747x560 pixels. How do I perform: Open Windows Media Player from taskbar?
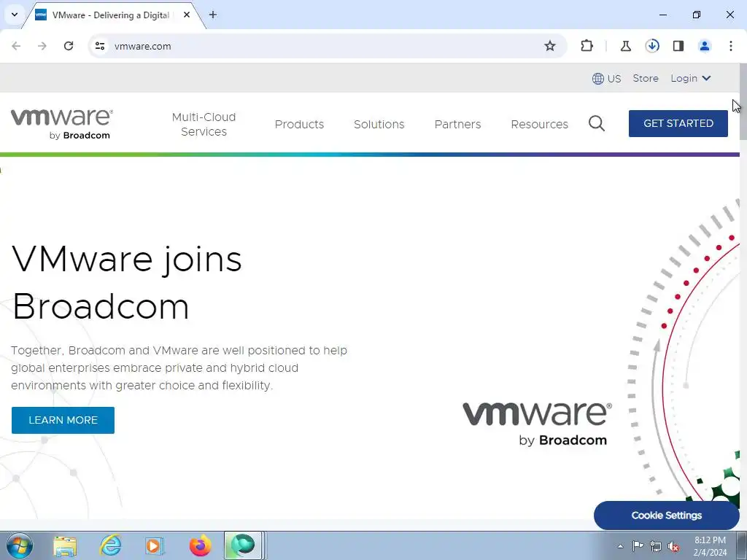pos(155,545)
